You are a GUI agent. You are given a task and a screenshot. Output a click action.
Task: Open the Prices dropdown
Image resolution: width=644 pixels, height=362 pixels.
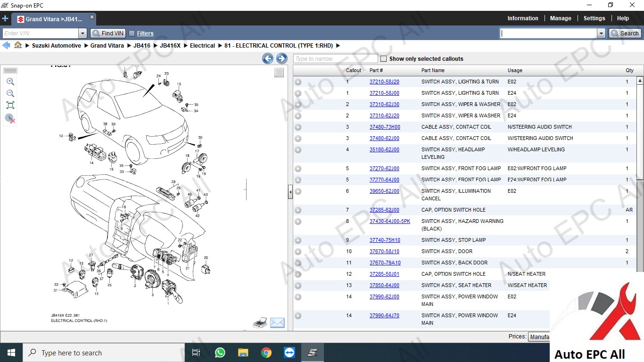point(539,337)
